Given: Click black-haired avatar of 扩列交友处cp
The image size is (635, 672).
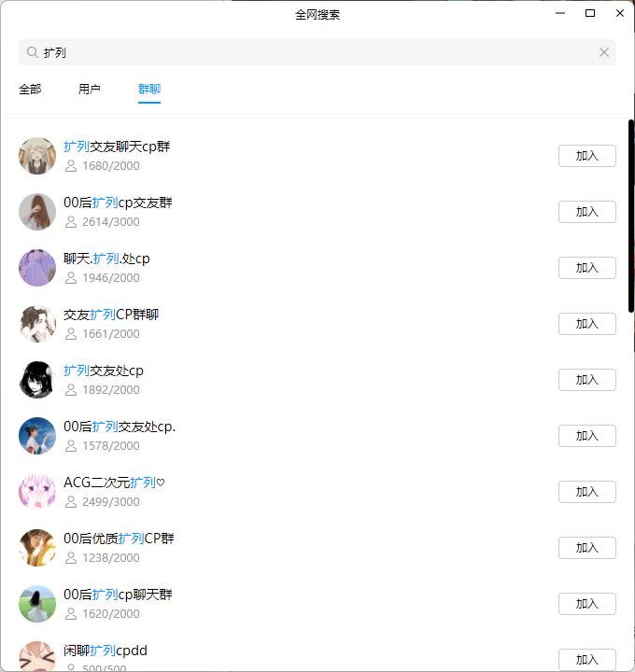Looking at the screenshot, I should pyautogui.click(x=37, y=380).
